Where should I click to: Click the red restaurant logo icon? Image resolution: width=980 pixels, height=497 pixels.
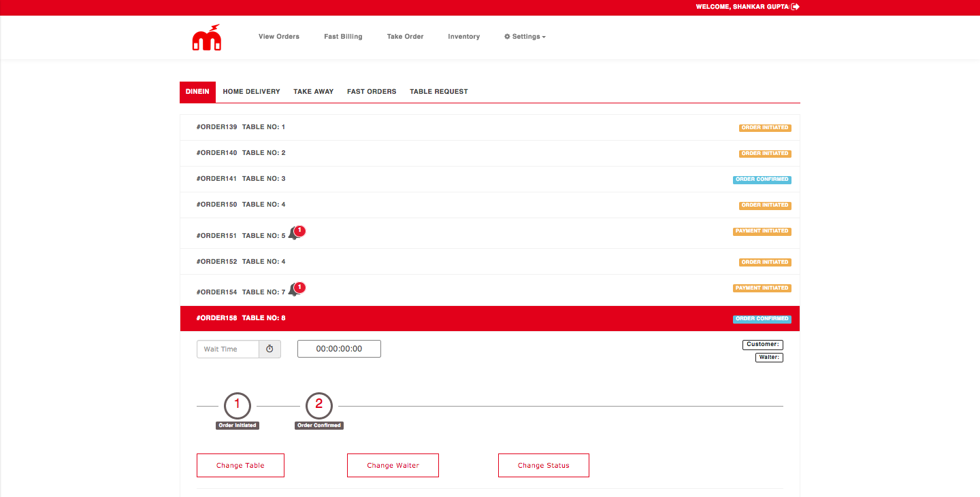pyautogui.click(x=206, y=37)
